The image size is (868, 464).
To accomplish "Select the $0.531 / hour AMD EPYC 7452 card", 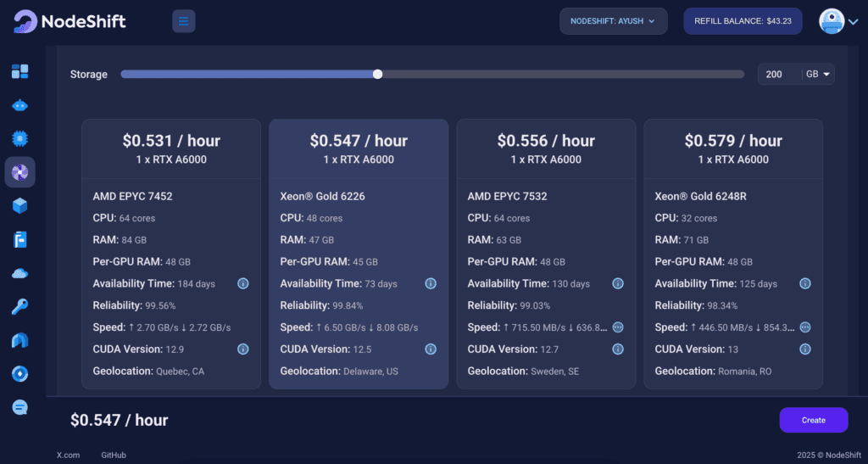I will [171, 148].
